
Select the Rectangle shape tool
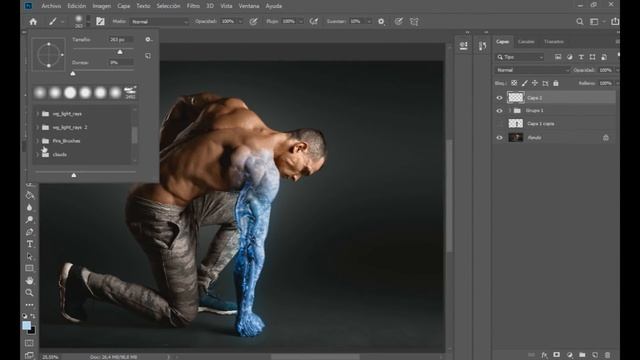(29, 268)
